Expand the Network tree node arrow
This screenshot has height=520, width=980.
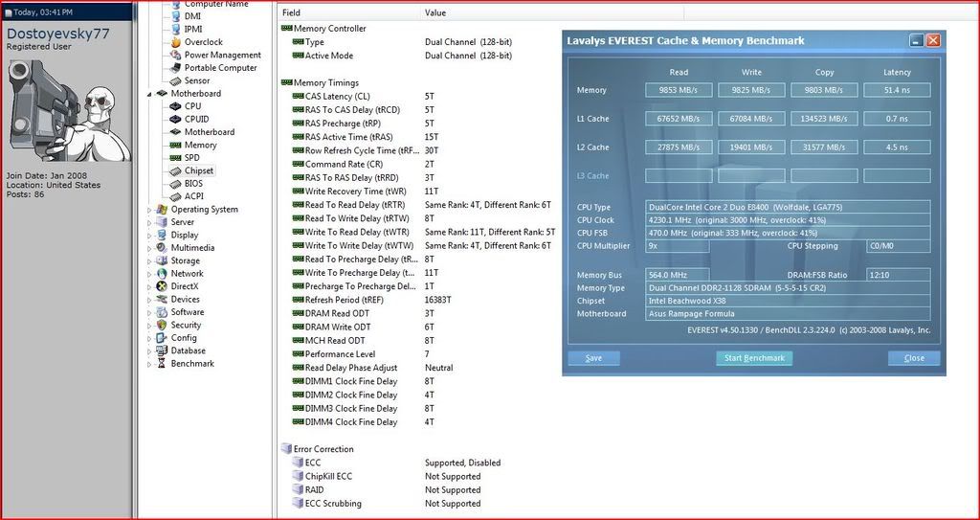coord(149,274)
